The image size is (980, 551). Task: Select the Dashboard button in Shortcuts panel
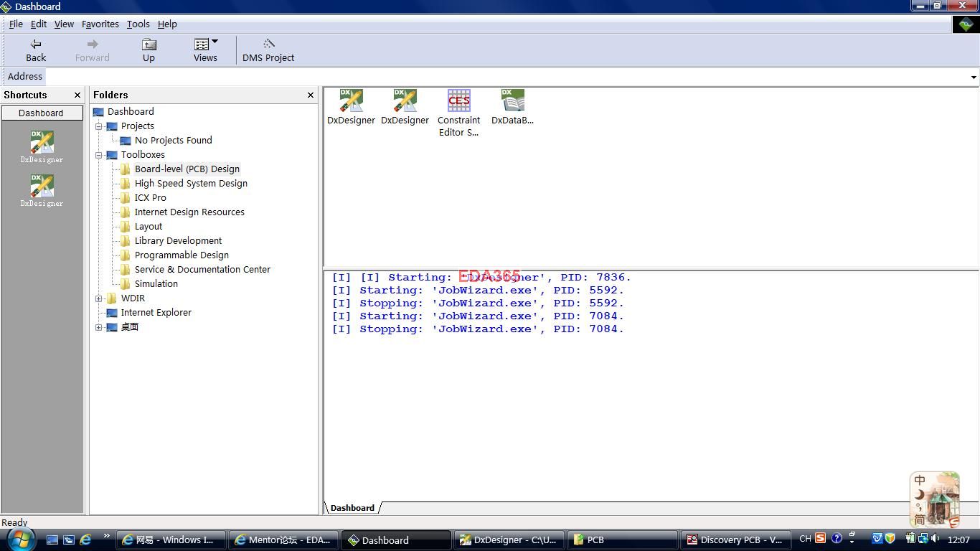[x=41, y=113]
